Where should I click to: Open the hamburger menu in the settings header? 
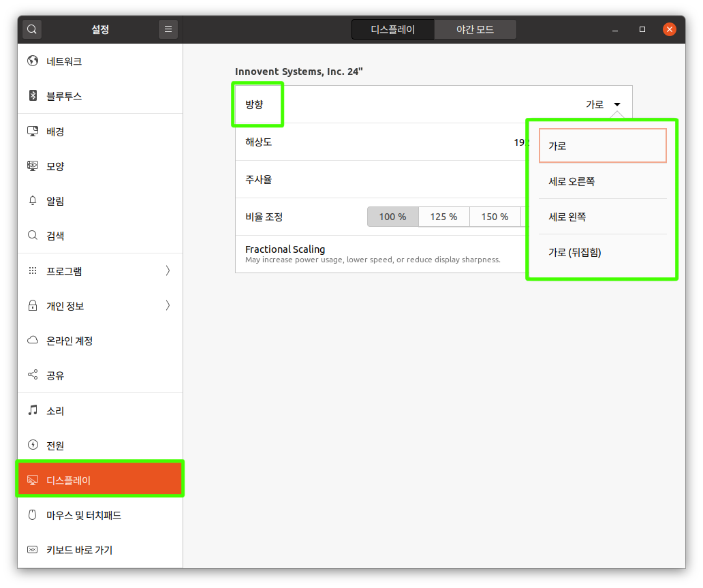(x=168, y=29)
